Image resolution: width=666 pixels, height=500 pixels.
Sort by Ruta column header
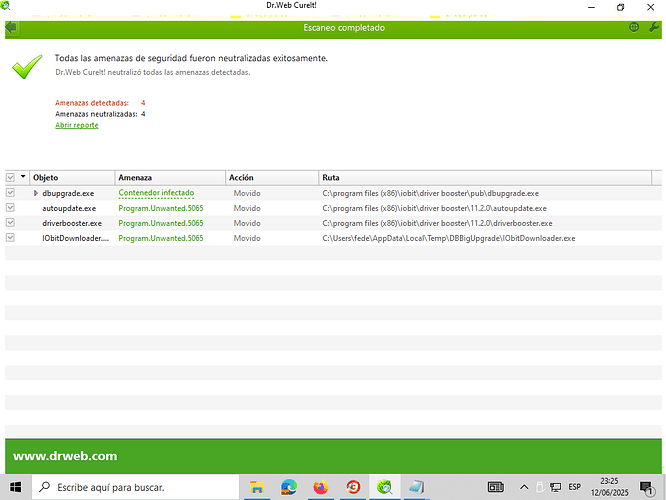click(x=485, y=178)
